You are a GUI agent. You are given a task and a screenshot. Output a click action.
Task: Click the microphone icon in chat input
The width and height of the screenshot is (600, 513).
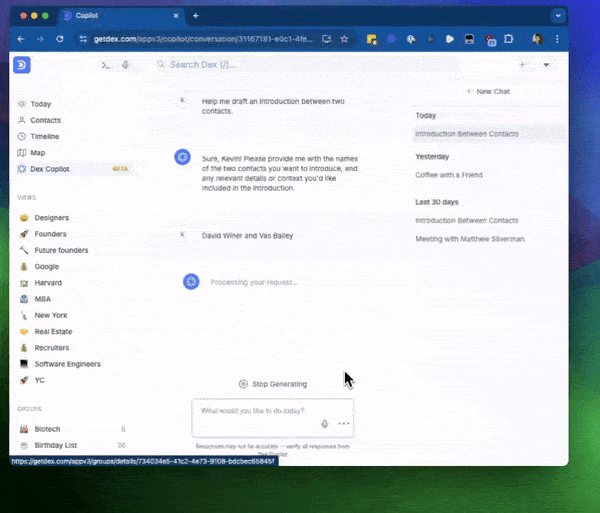coord(325,423)
